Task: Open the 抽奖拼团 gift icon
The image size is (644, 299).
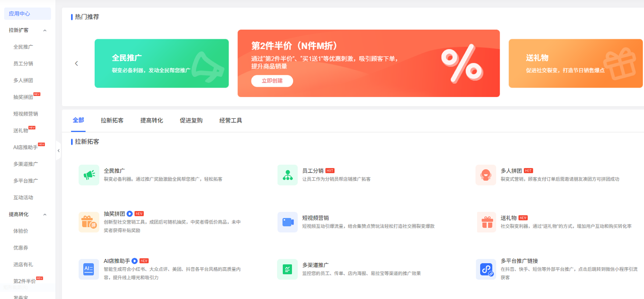Action: click(89, 222)
